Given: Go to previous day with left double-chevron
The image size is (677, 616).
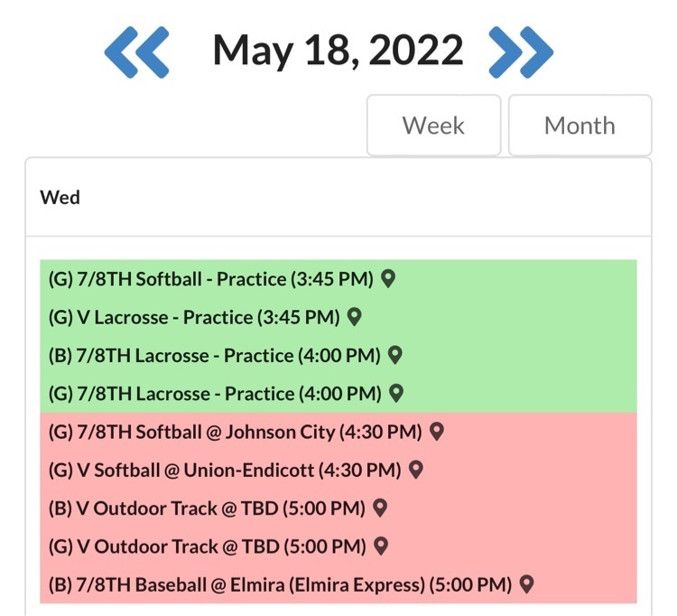Looking at the screenshot, I should pyautogui.click(x=136, y=51).
